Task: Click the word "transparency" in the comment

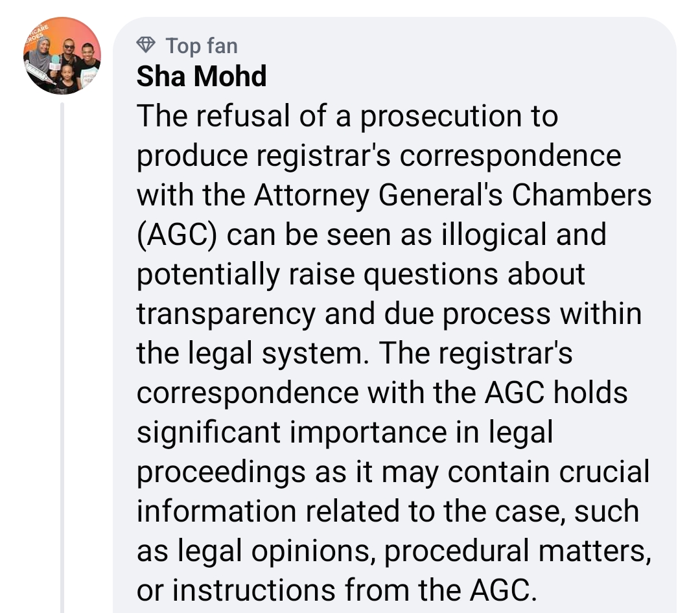Action: click(x=226, y=315)
